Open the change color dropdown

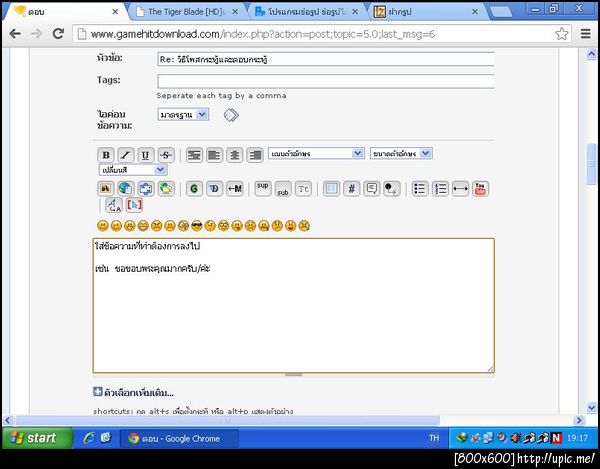[x=133, y=169]
